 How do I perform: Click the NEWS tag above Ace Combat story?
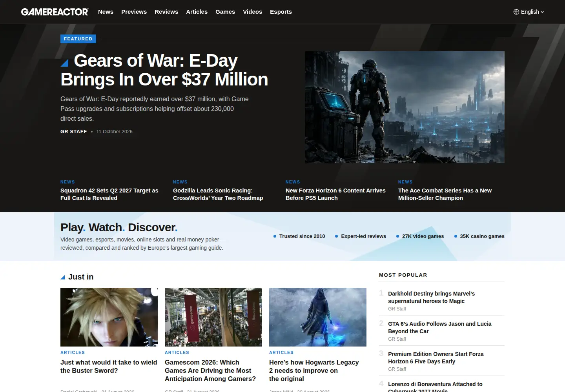(405, 182)
